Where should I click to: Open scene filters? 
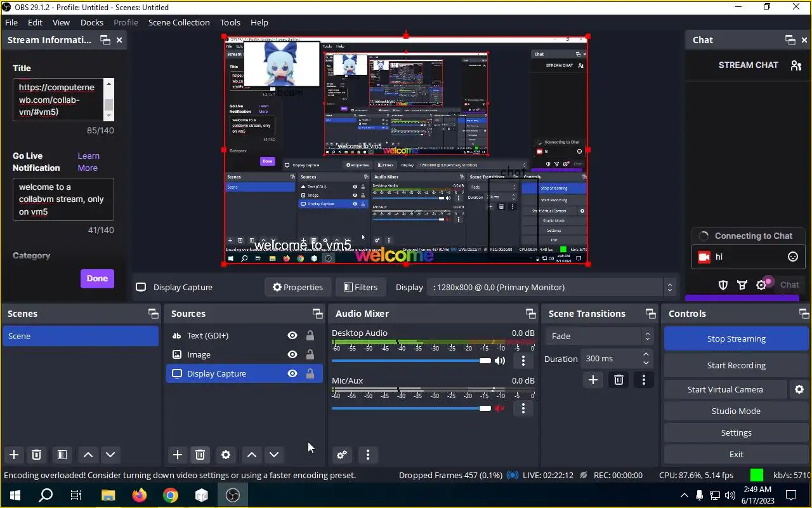click(62, 455)
